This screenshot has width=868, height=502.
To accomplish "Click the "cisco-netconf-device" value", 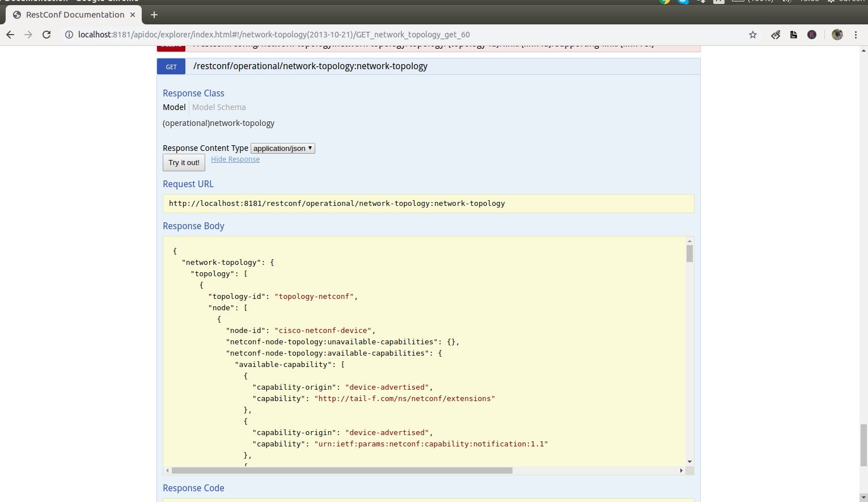I will pyautogui.click(x=323, y=331).
